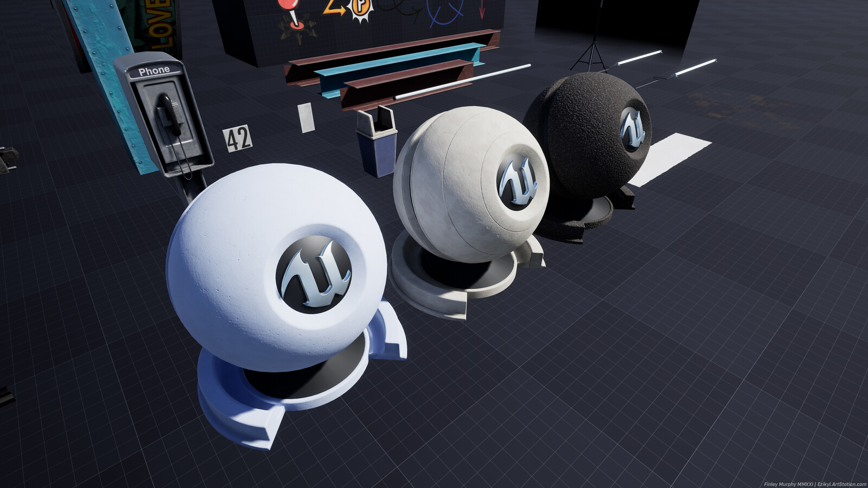Select the front rusty red I-beam

[406, 85]
